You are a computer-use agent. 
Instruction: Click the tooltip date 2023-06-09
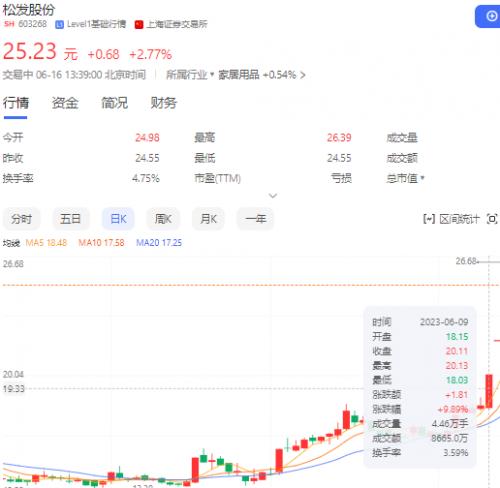click(444, 322)
